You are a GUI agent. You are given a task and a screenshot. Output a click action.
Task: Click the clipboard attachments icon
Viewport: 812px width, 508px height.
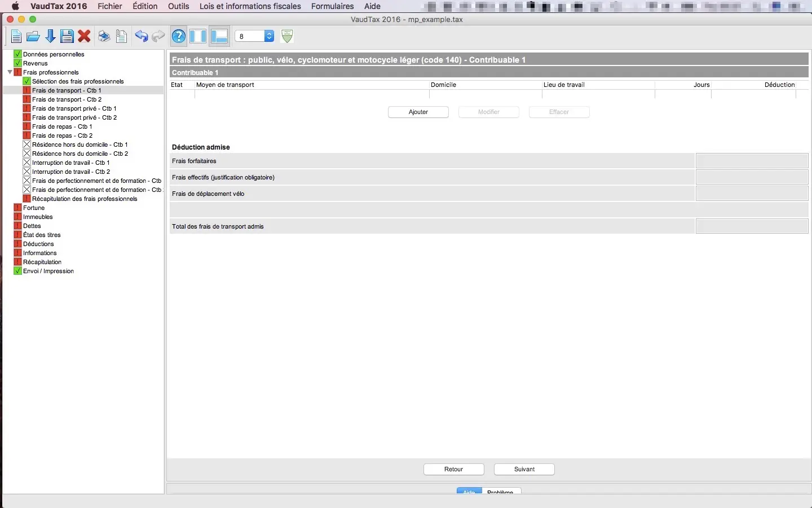(121, 37)
